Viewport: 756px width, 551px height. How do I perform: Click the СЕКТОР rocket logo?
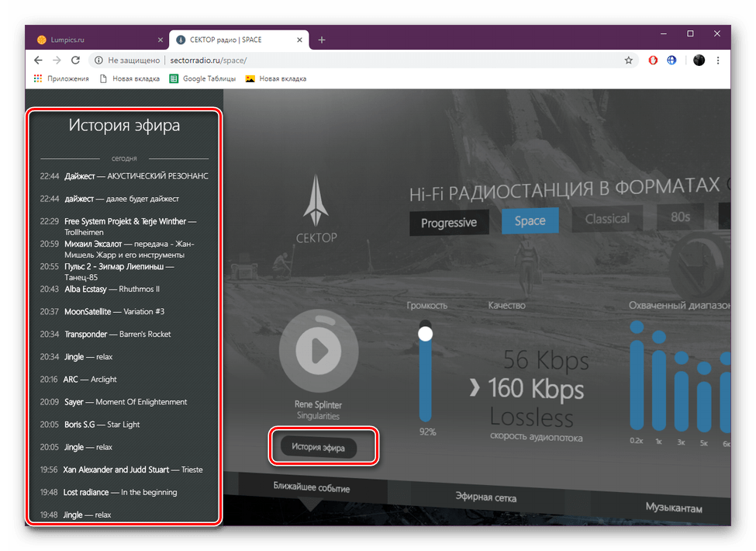(316, 209)
